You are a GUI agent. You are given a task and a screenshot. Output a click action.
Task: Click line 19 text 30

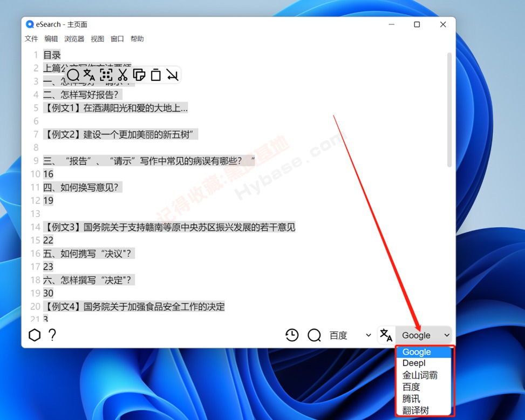tap(48, 293)
